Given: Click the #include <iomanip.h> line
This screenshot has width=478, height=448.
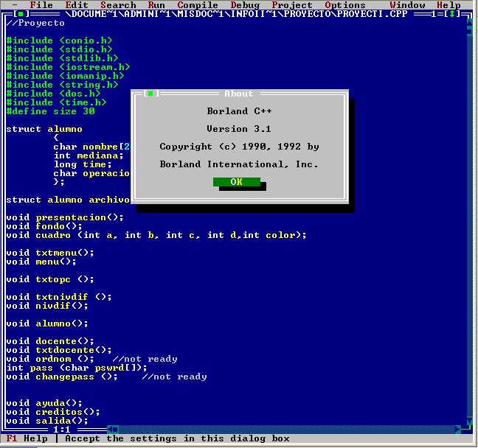Looking at the screenshot, I should [65, 76].
